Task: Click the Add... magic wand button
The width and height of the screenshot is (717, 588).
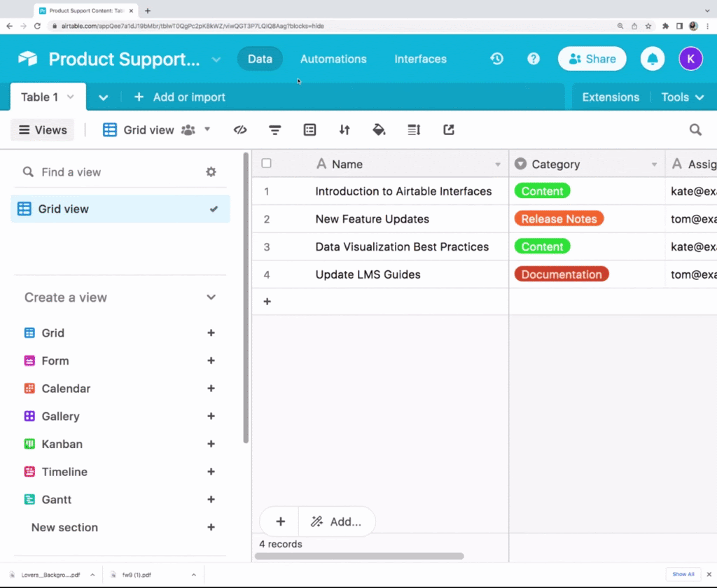Action: (337, 521)
